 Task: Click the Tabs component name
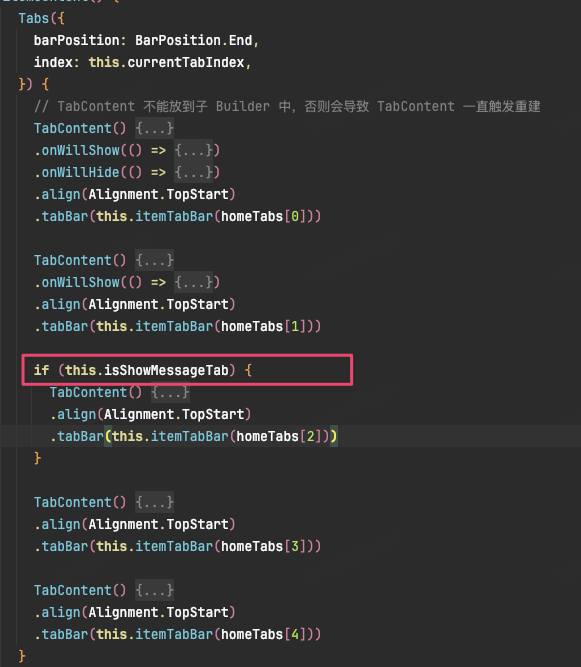[34, 18]
